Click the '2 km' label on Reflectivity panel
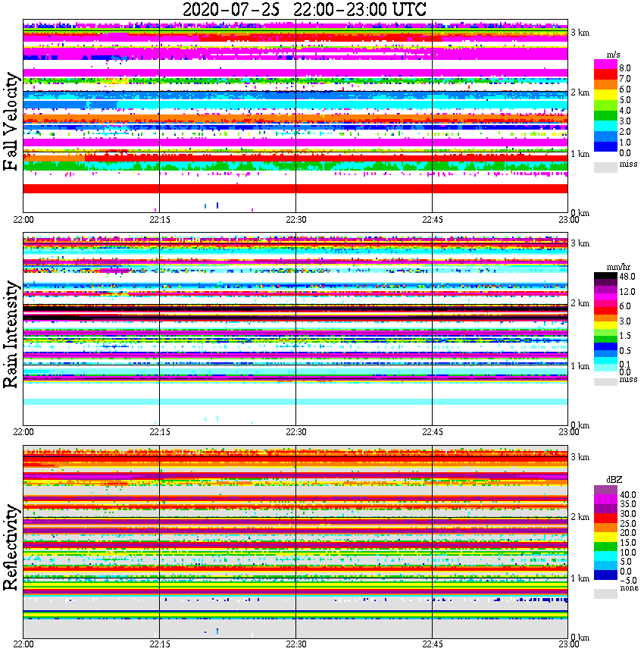The image size is (644, 658). click(x=580, y=516)
